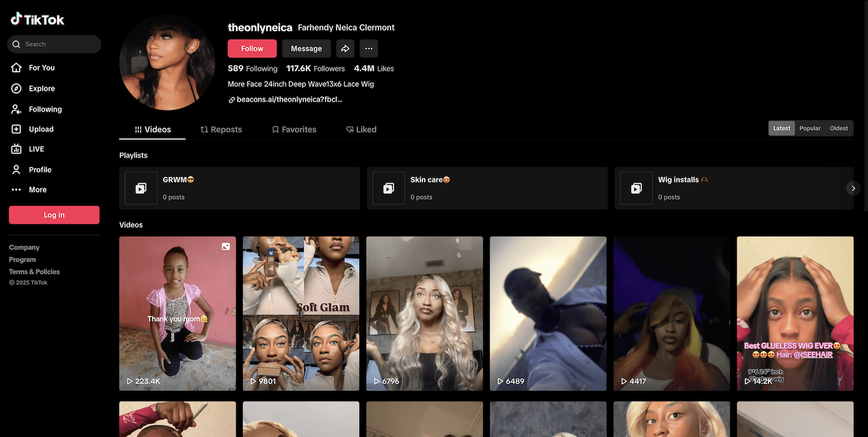Switch to the Reposts tab
The height and width of the screenshot is (437, 868).
[x=221, y=129]
